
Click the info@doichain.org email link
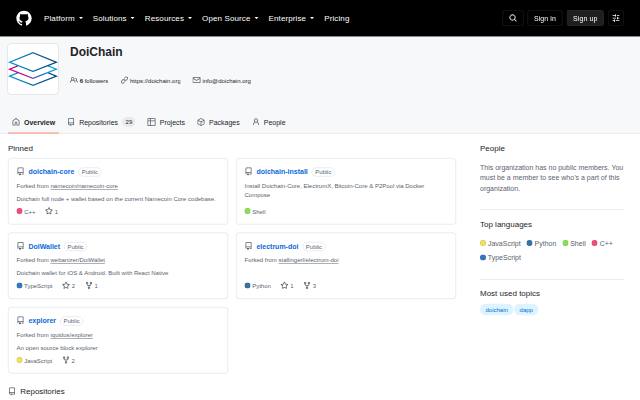[227, 81]
